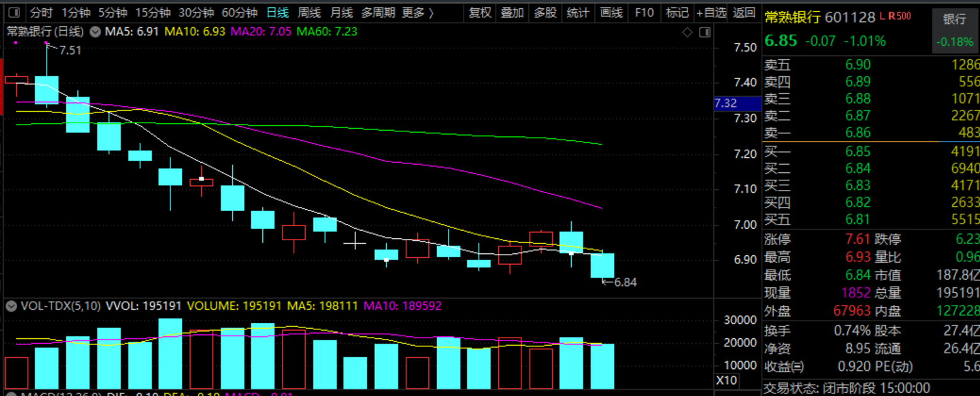Viewport: 980px width, 396px height.
Task: Click the 返回 back button
Action: pos(744,13)
